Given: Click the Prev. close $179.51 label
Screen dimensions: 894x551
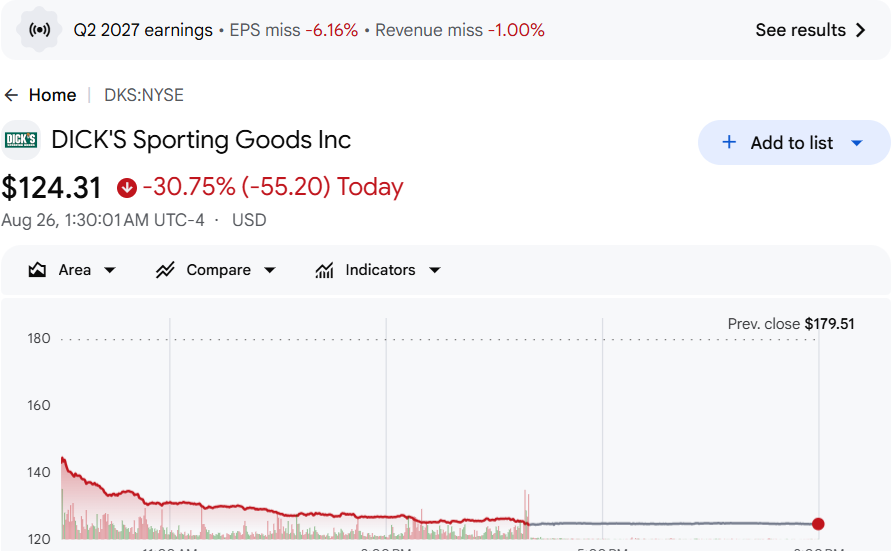Looking at the screenshot, I should pyautogui.click(x=791, y=324).
